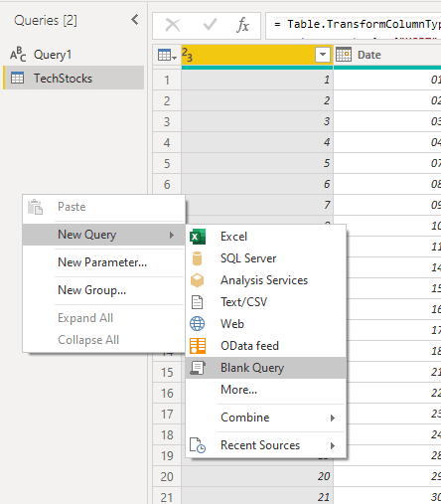The image size is (441, 504).
Task: Select the SQL Server source entry
Action: pos(266,258)
